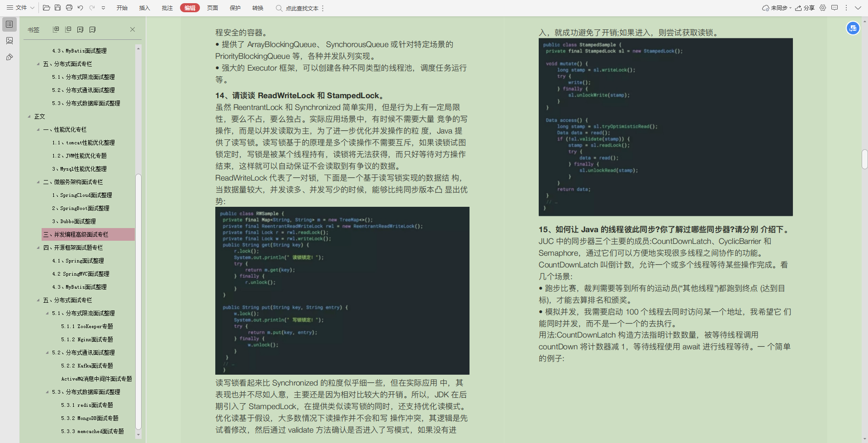868x443 pixels.
Task: Open bookmark 5.1.2 Nginx面试专题
Action: tap(87, 339)
